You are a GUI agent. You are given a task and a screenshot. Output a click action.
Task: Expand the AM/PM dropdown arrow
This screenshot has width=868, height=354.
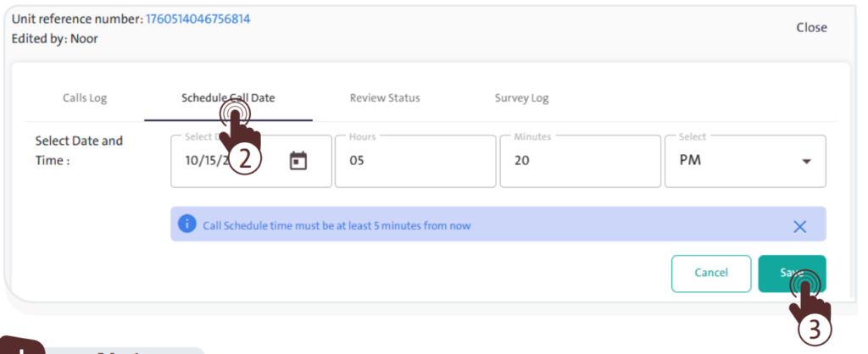(x=806, y=162)
